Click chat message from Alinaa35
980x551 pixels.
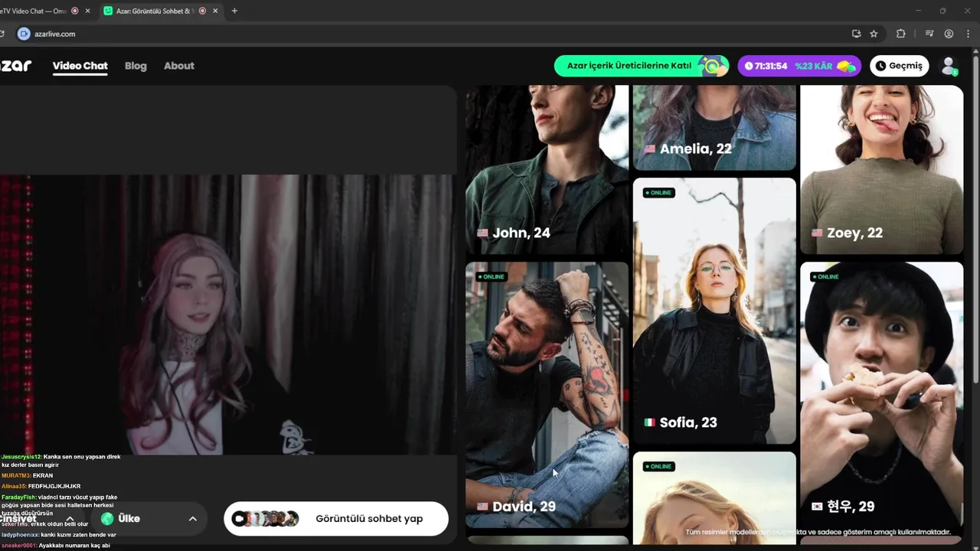[x=41, y=486]
